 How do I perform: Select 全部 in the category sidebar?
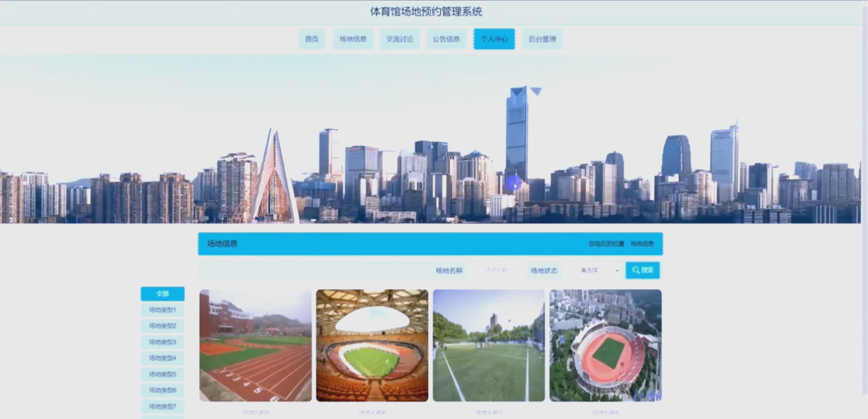point(161,293)
